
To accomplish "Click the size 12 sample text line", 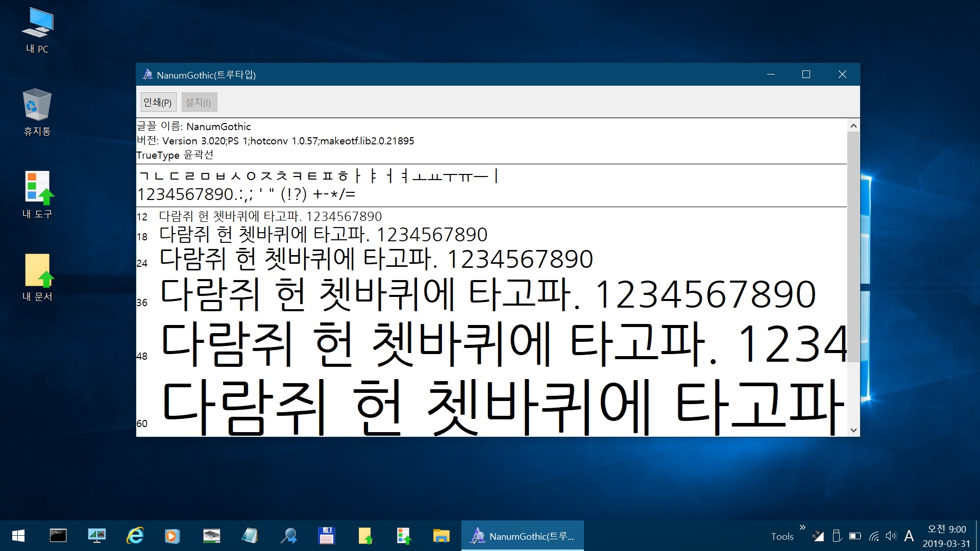I will click(x=259, y=216).
